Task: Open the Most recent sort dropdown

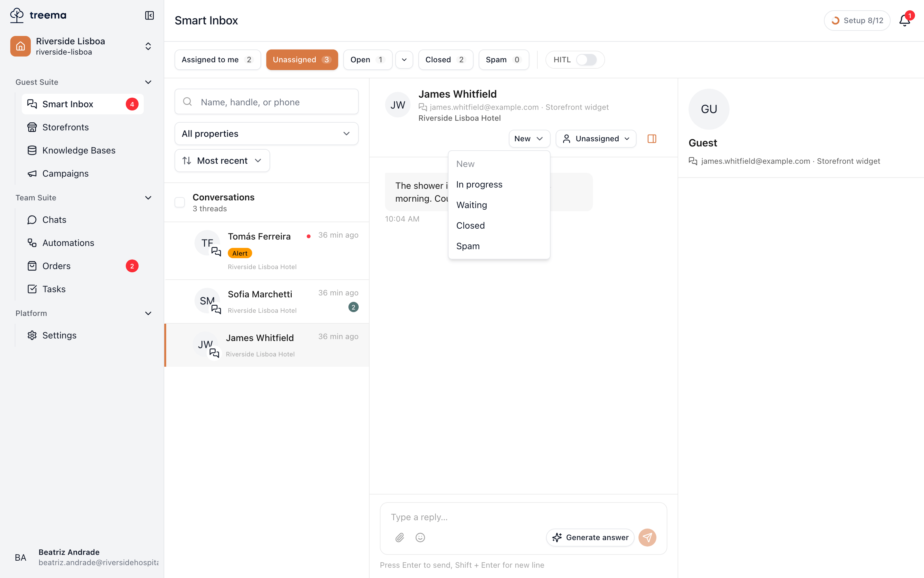Action: (x=222, y=161)
